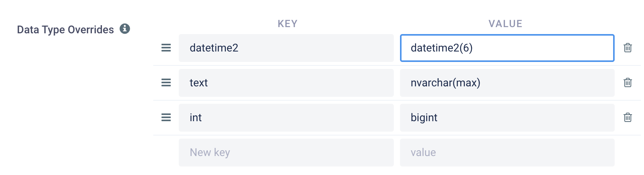Click the VALUE column header

(x=505, y=24)
